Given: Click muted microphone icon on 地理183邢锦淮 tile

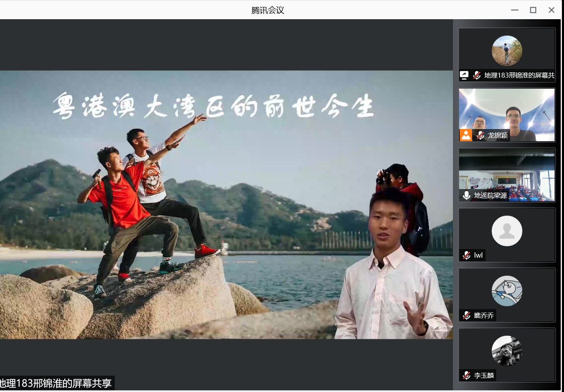Looking at the screenshot, I should click(x=477, y=75).
